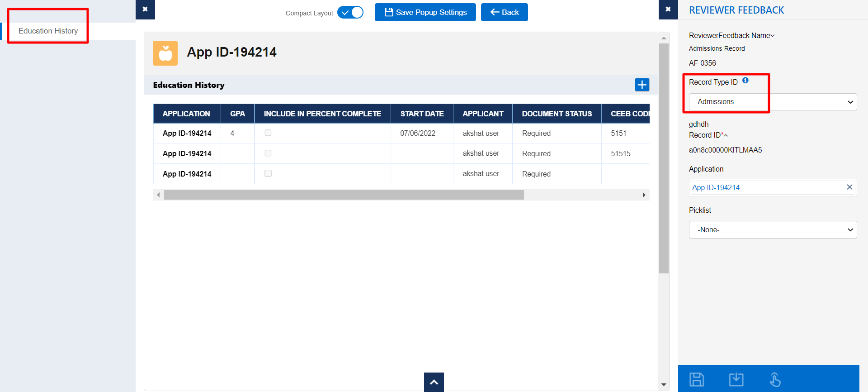
Task: Click the Back button
Action: click(x=504, y=12)
